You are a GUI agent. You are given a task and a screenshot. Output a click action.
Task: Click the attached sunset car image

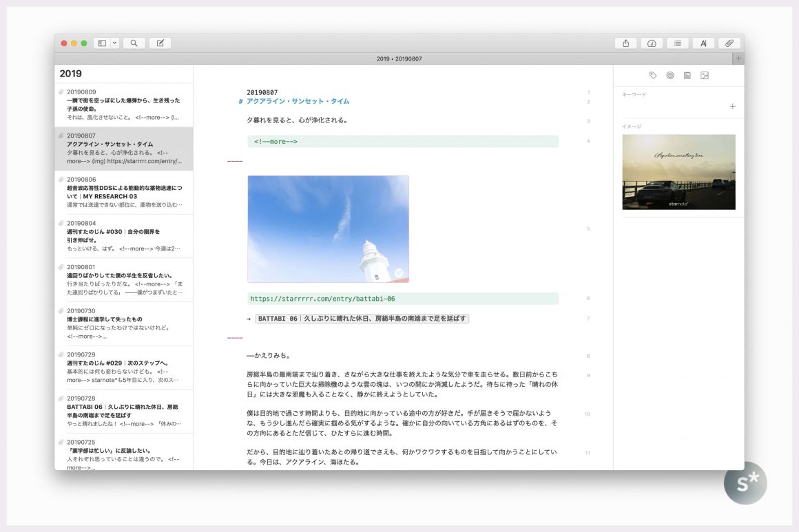coord(678,172)
